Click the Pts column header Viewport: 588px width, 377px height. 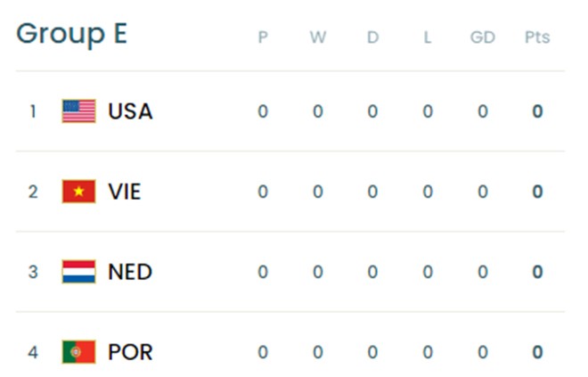click(x=537, y=37)
